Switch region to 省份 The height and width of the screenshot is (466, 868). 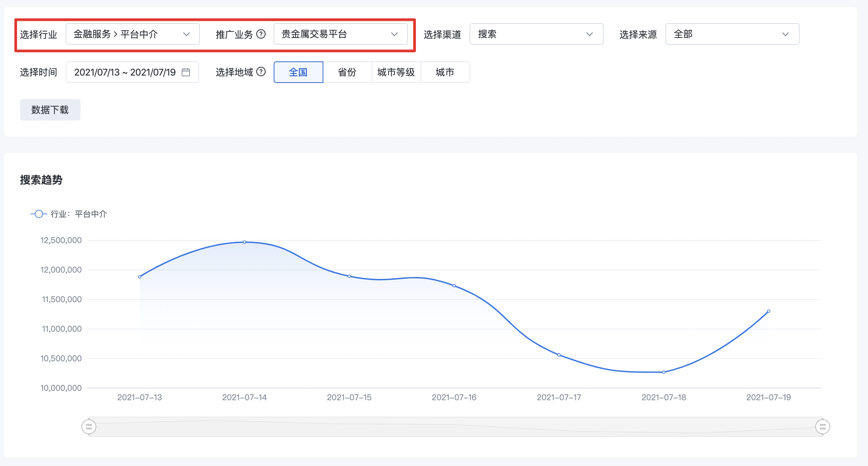(x=347, y=72)
